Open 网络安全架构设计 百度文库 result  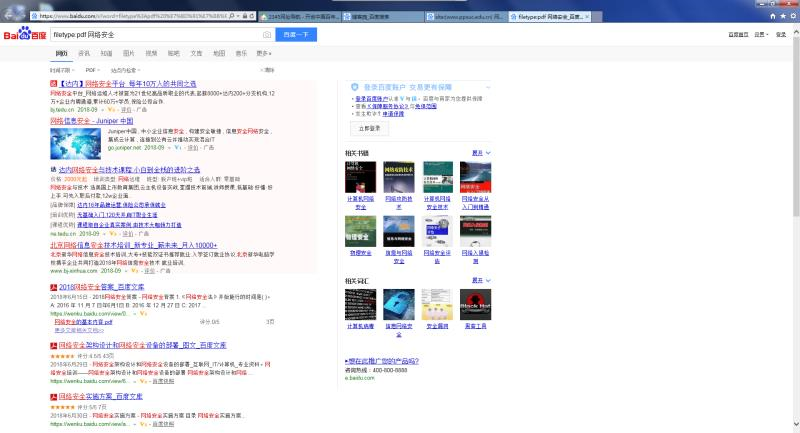[x=142, y=345]
